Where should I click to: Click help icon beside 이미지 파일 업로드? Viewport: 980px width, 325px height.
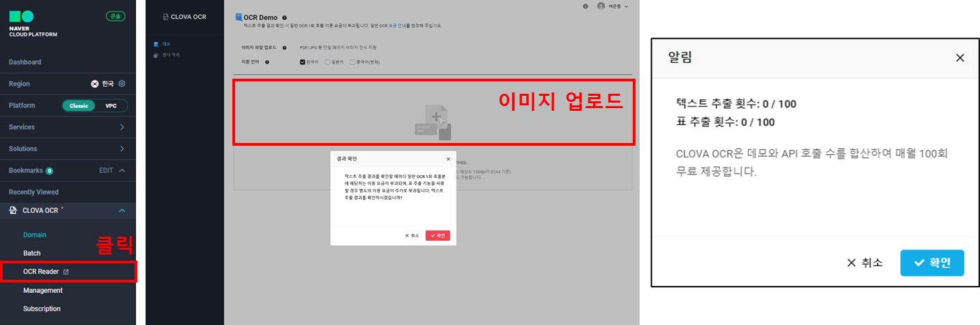284,48
